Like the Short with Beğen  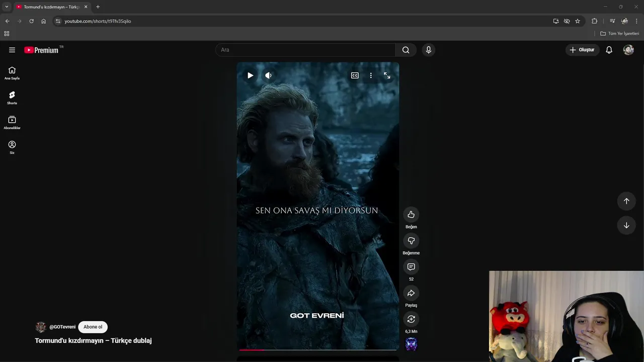coord(411,215)
